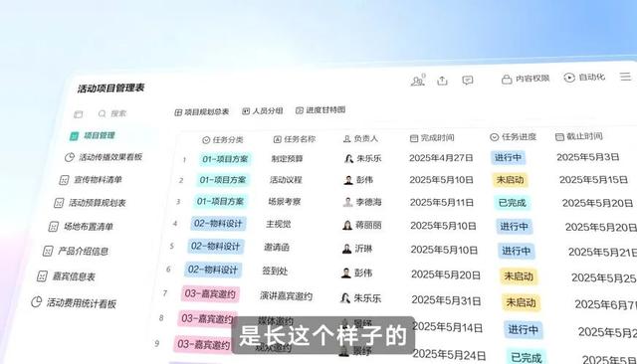Viewport: 637px width, 364px height.
Task: Open 场地布置清单 sheet in sidebar
Action: (x=81, y=227)
